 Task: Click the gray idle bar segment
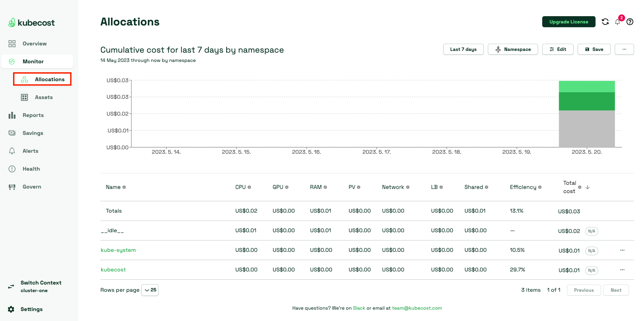[587, 129]
